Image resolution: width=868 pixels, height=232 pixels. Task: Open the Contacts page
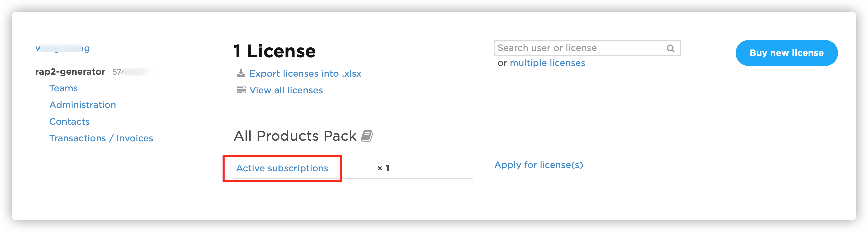tap(69, 122)
